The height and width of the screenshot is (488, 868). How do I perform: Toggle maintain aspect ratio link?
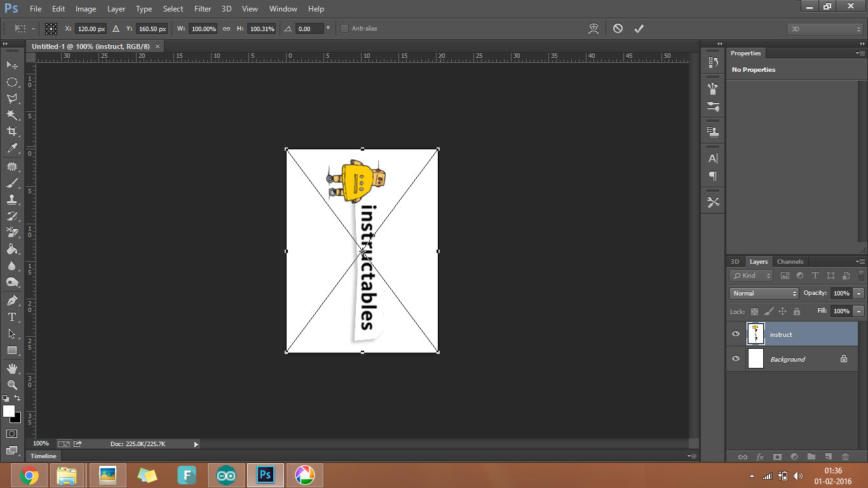click(226, 29)
